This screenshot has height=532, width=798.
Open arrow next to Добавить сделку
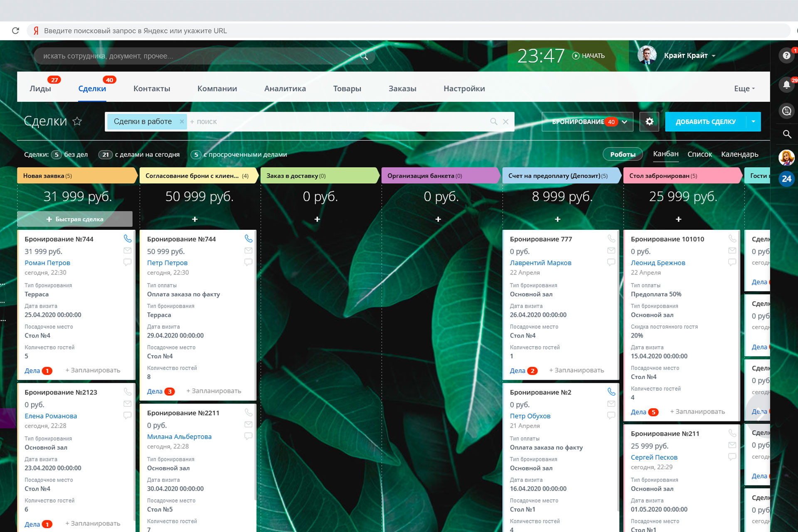click(x=753, y=122)
